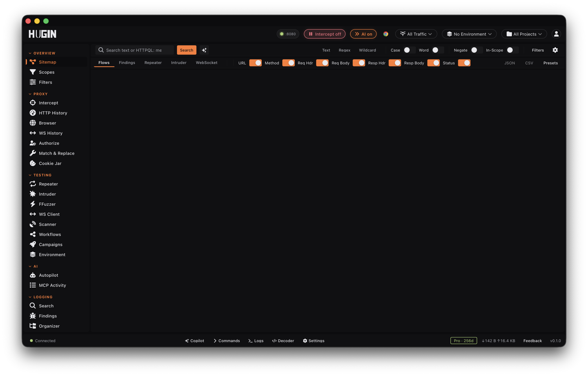Open the All Traffic dropdown
588x376 pixels.
pos(416,34)
